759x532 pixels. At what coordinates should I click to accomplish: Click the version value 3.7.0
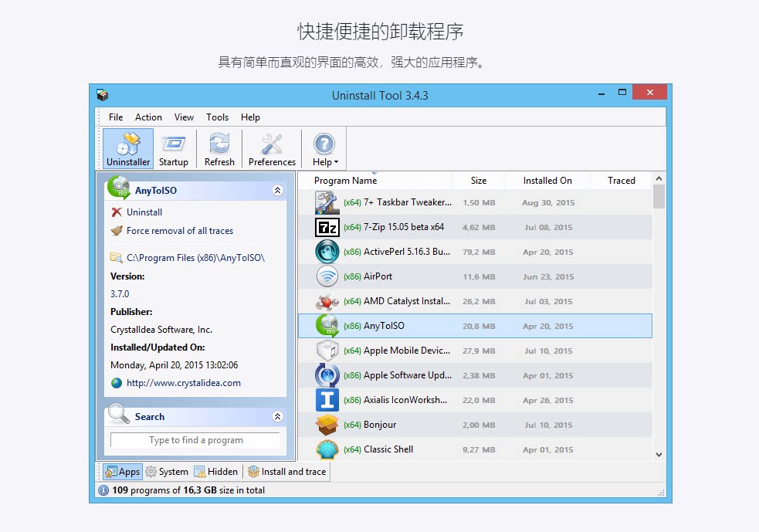click(x=120, y=294)
